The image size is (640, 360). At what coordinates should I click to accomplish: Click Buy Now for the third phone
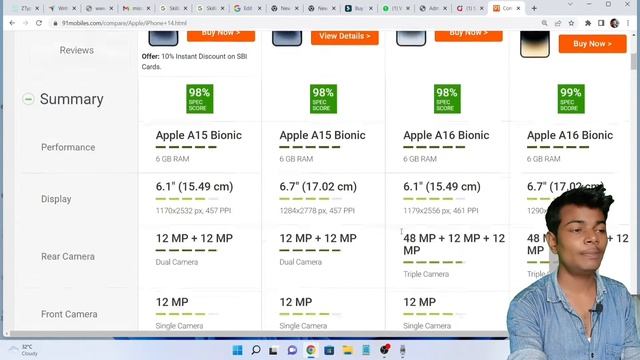click(x=469, y=35)
